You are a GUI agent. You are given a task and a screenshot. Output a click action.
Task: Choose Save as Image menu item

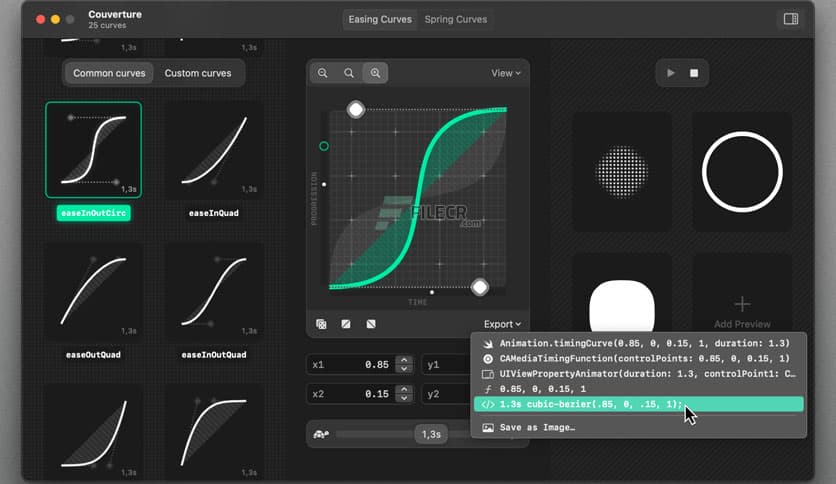[638, 427]
